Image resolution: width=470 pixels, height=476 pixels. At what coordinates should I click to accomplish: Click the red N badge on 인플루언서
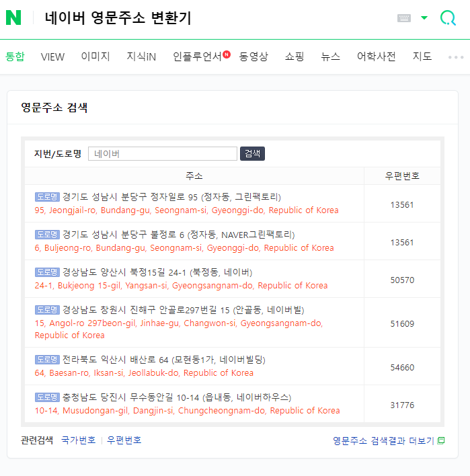227,54
